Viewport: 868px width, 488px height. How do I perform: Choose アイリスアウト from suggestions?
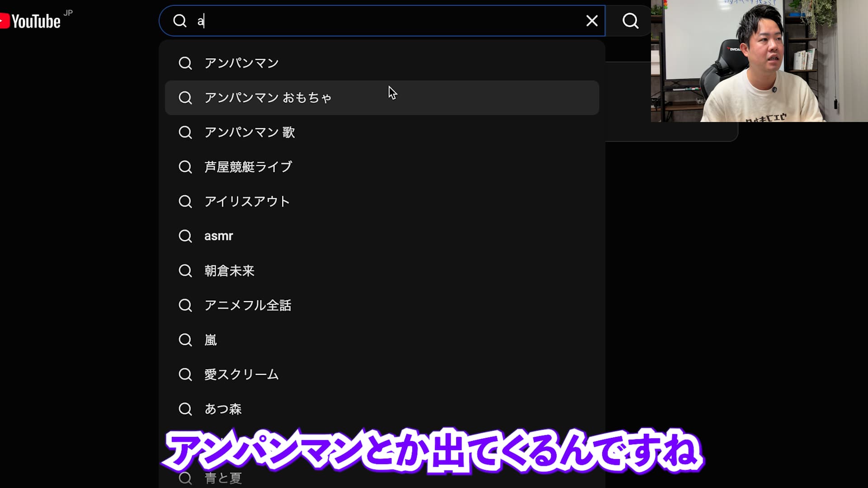[x=247, y=202]
